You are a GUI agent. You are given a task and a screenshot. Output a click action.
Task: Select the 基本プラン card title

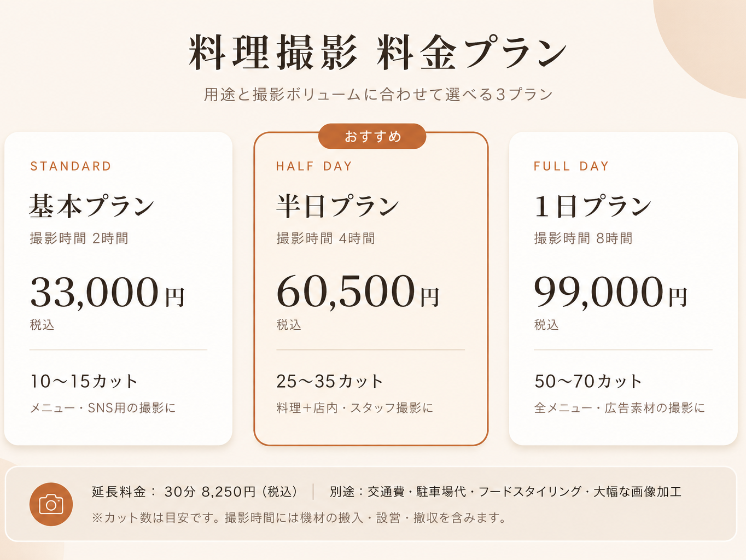[x=92, y=206]
